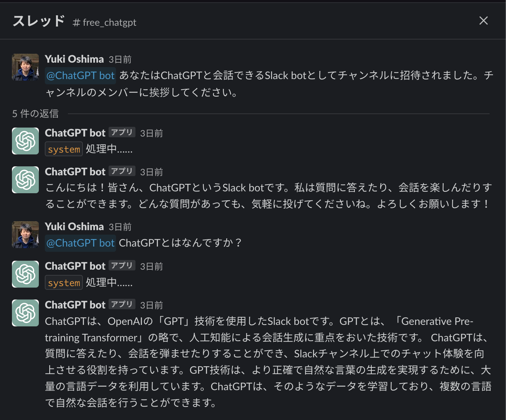This screenshot has height=420, width=506.
Task: Open the @ChatGPT bot mention in the first message
Action: coord(80,75)
